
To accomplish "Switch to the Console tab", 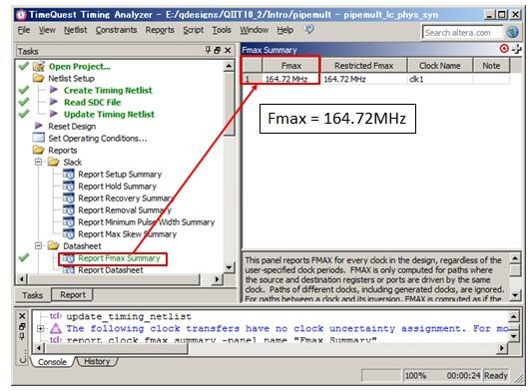I will pyautogui.click(x=52, y=362).
